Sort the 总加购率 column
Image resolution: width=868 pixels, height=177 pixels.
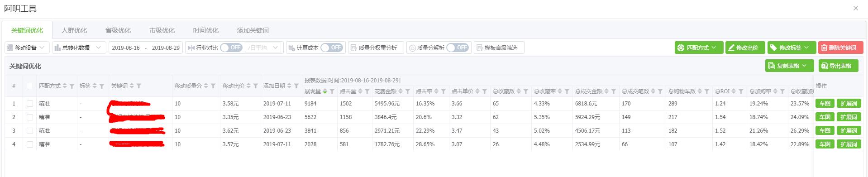pos(775,91)
